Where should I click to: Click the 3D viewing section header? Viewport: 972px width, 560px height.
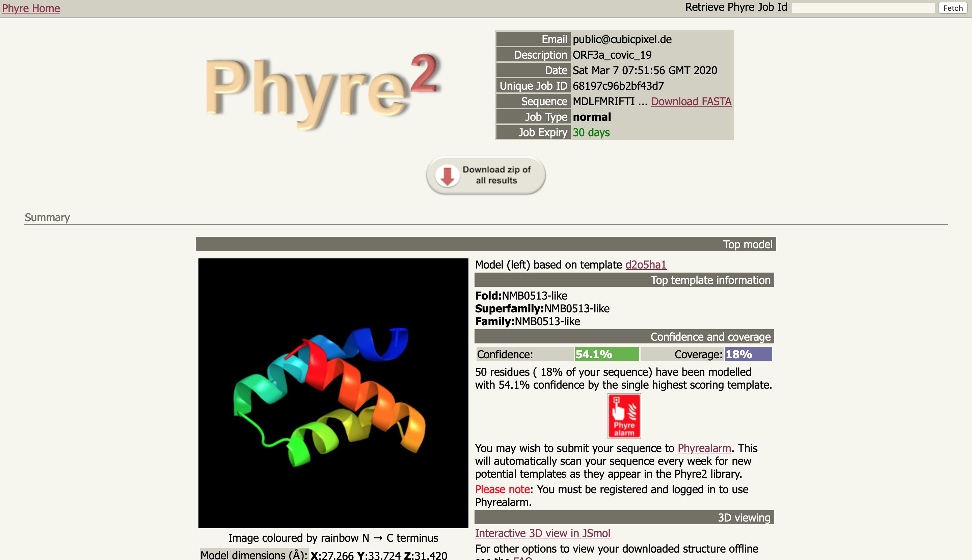tap(624, 518)
